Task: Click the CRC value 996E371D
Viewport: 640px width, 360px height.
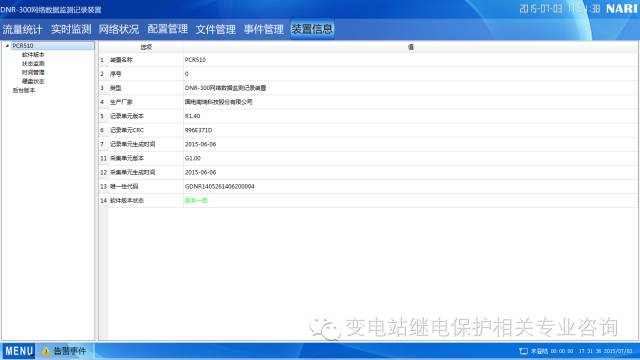Action: pyautogui.click(x=198, y=130)
